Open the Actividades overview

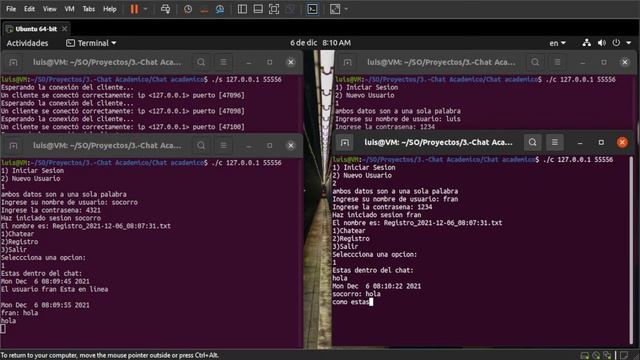coord(27,43)
